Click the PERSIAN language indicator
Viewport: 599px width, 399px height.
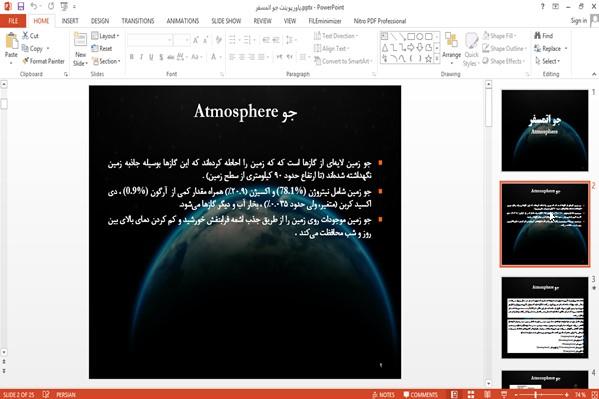[66, 394]
